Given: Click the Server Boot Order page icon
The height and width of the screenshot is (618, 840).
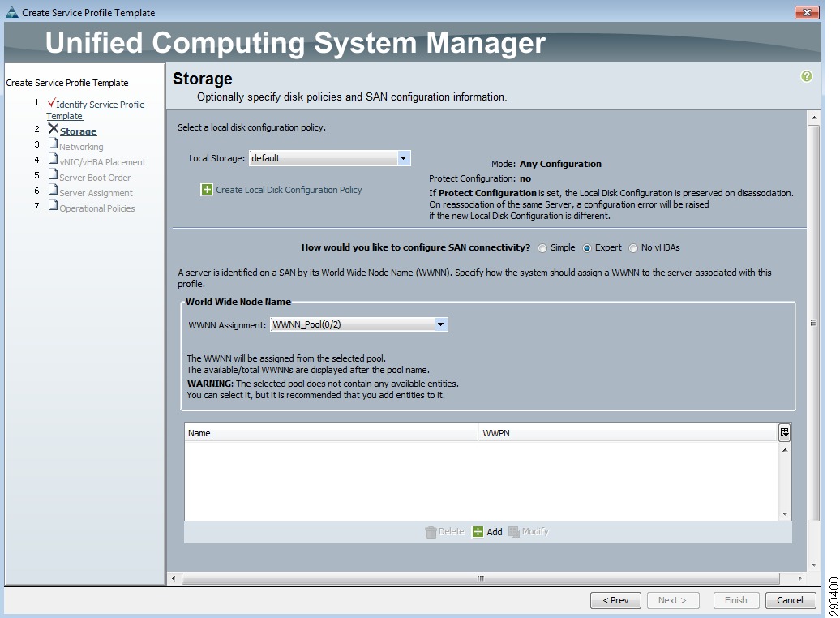Looking at the screenshot, I should click(x=53, y=174).
